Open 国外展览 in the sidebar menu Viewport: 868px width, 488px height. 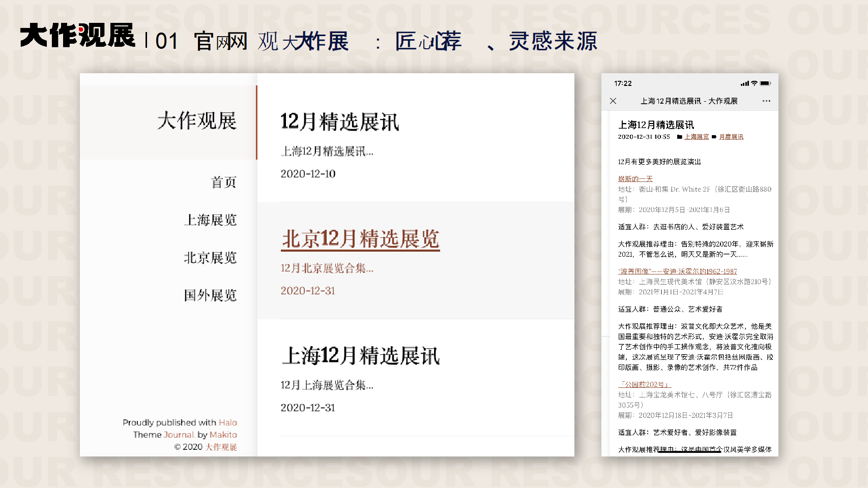pyautogui.click(x=210, y=295)
